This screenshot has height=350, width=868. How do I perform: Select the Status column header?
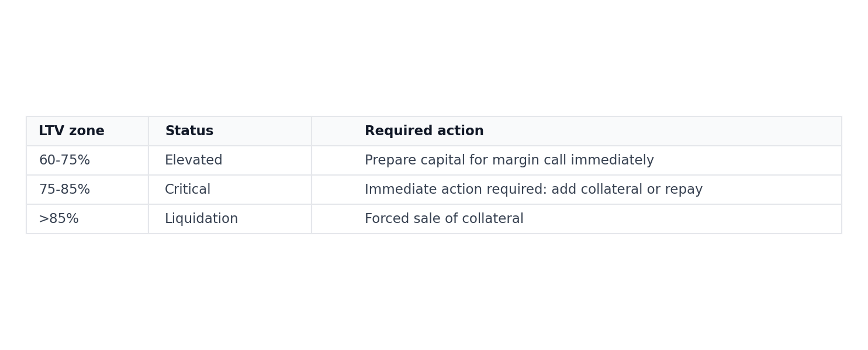click(x=189, y=131)
